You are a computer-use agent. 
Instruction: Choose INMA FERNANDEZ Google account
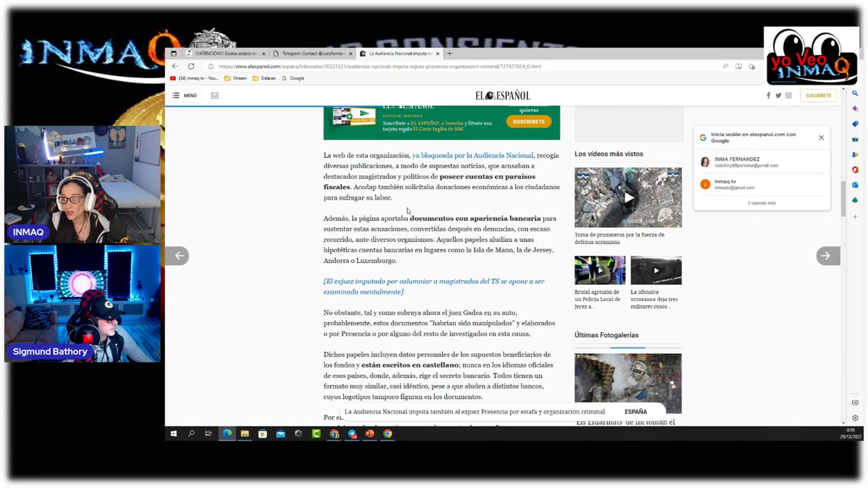762,162
